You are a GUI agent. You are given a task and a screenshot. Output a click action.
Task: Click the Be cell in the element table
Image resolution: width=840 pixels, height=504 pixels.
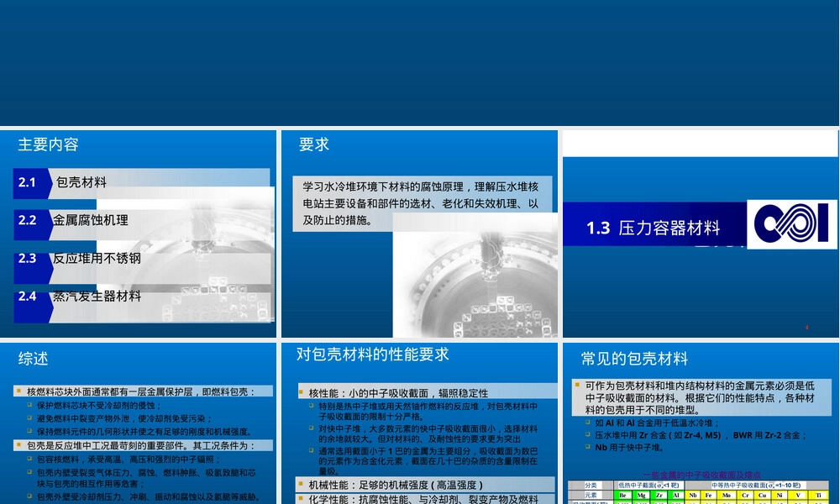pyautogui.click(x=623, y=496)
